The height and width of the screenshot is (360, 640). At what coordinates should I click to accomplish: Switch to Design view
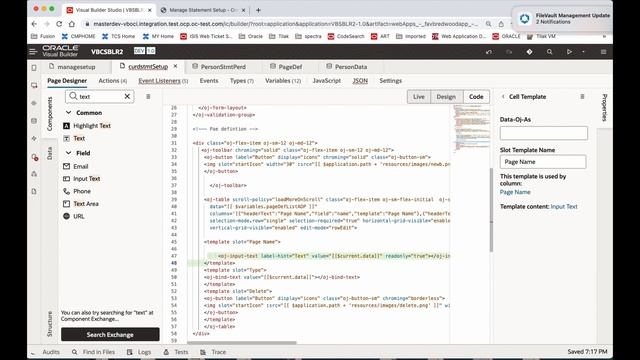pyautogui.click(x=446, y=97)
